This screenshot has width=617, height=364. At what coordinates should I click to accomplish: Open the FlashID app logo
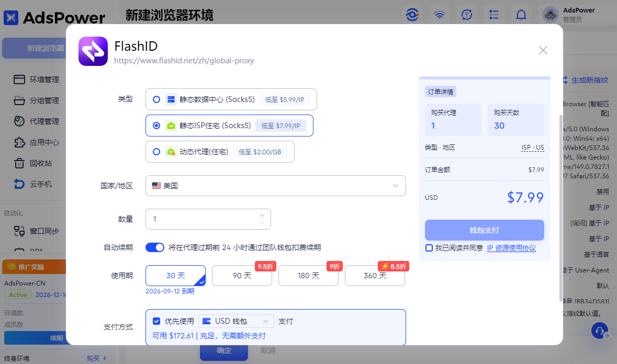[93, 51]
